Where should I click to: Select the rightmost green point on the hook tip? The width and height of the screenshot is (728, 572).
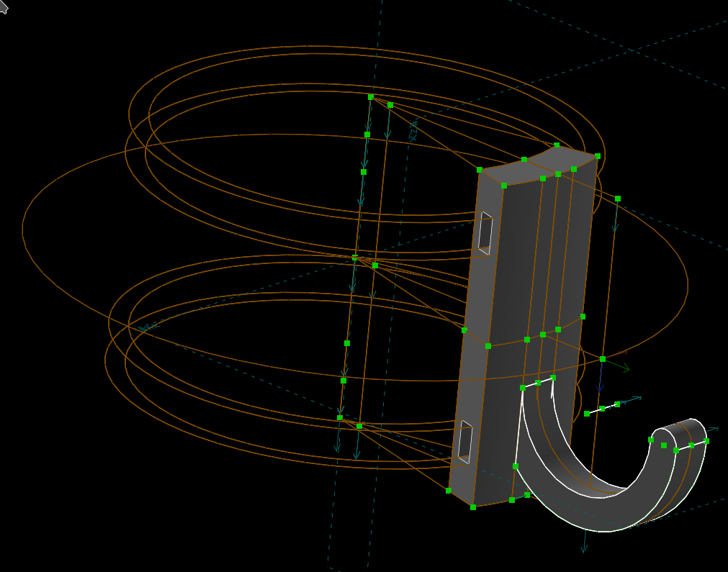pyautogui.click(x=706, y=441)
